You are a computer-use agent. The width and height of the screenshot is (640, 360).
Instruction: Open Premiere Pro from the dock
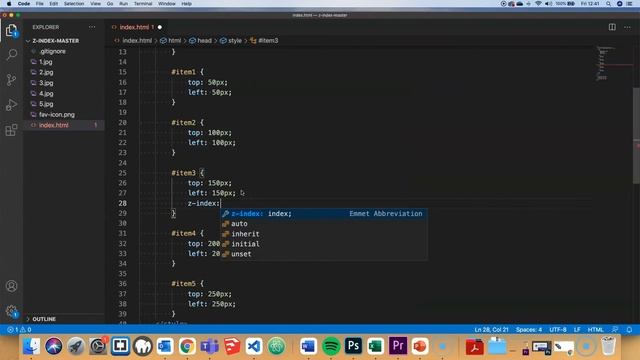click(398, 346)
